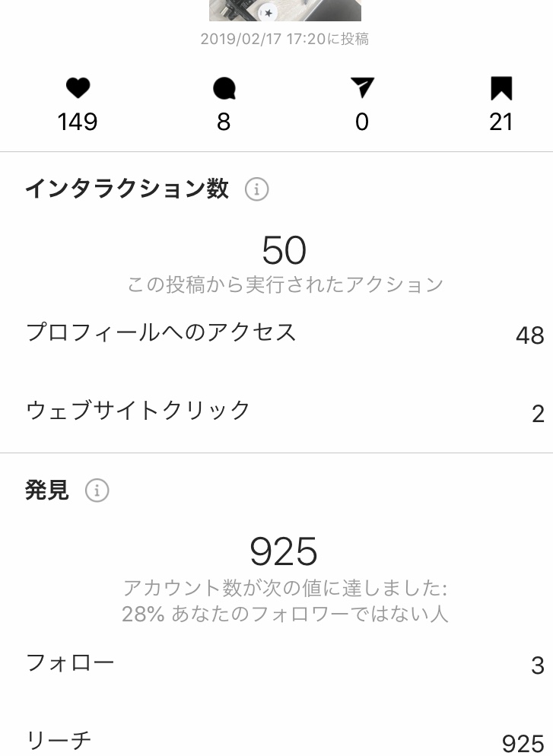Tap the 8 comments count
This screenshot has height=756, width=553.
[x=224, y=122]
